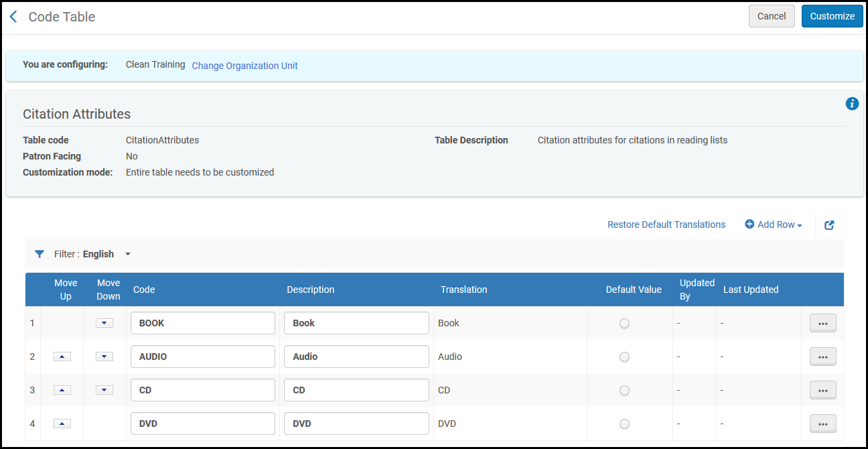This screenshot has width=868, height=449.
Task: Click Restore Default Translations link
Action: pyautogui.click(x=666, y=224)
